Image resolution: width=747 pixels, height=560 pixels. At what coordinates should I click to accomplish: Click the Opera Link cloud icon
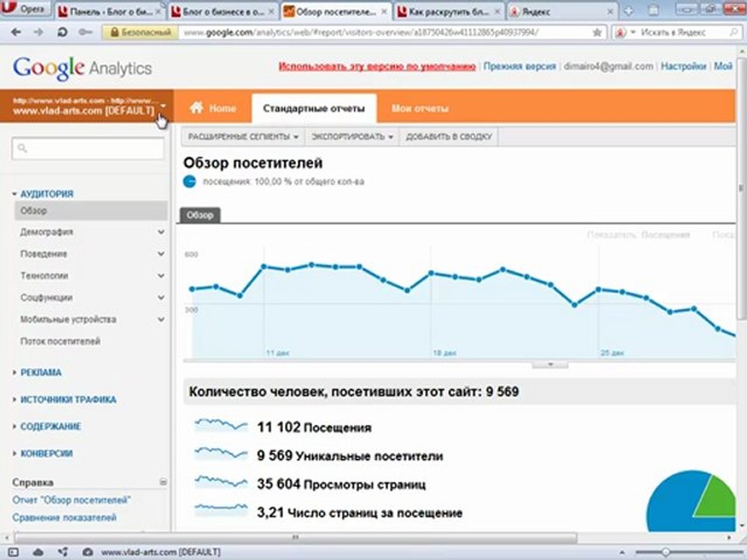point(37,552)
